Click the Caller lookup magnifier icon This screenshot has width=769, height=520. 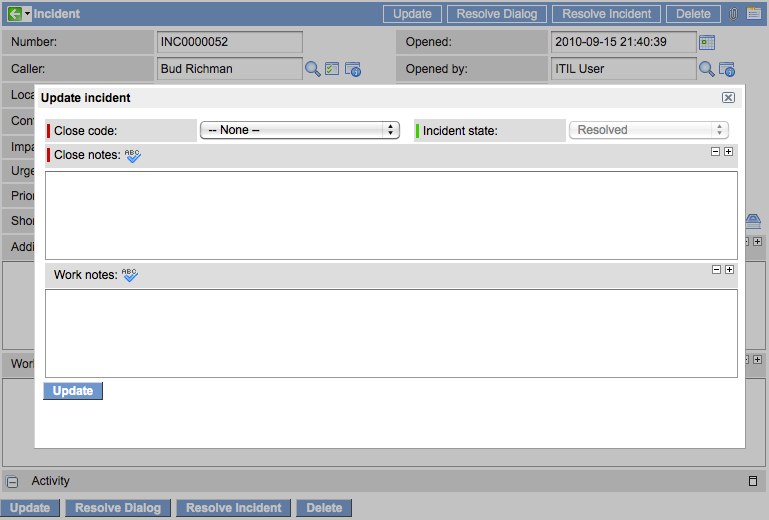(x=313, y=69)
